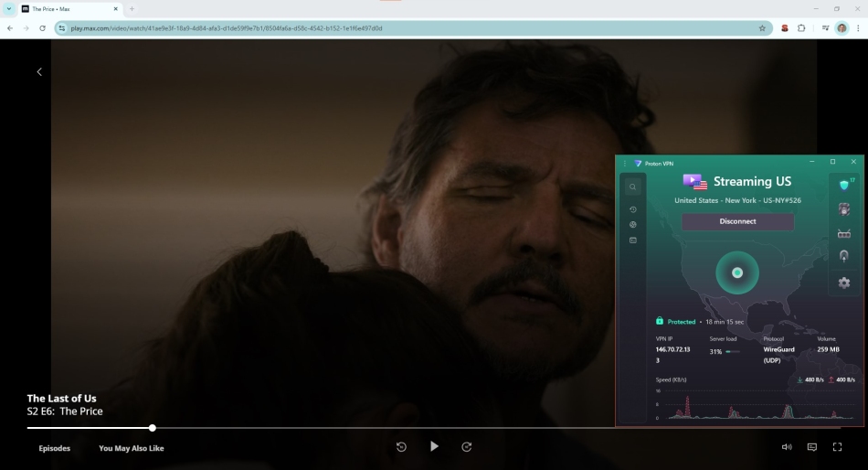868x470 pixels.
Task: Open NetShield shield icon in Proton VPN
Action: coord(844,185)
